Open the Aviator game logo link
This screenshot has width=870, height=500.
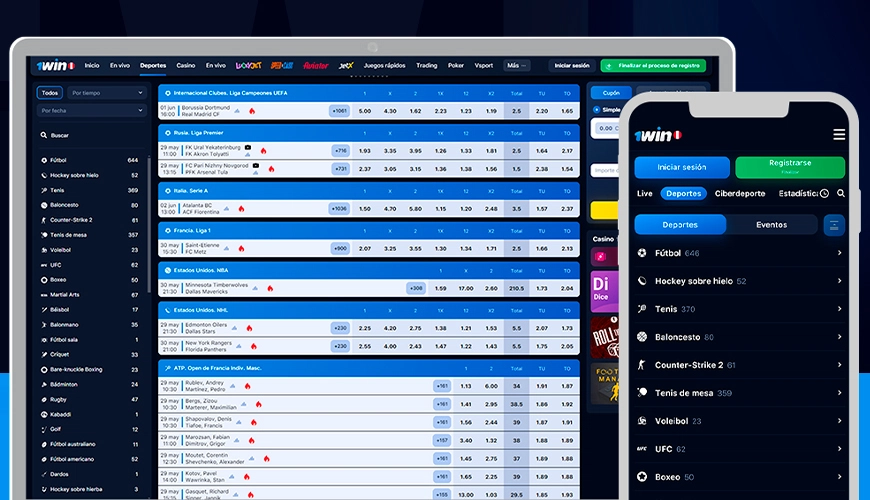click(316, 65)
